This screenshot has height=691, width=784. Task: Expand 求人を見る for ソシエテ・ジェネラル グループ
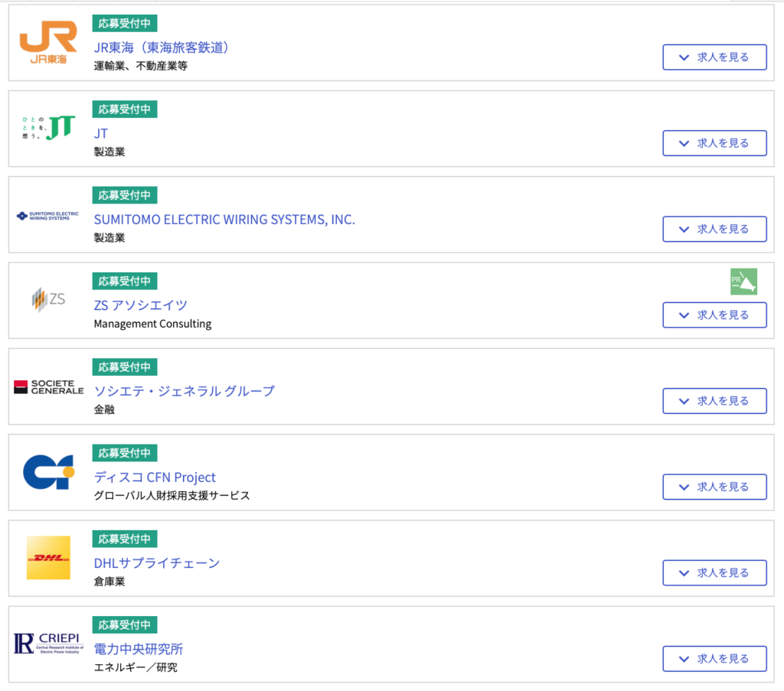click(714, 401)
